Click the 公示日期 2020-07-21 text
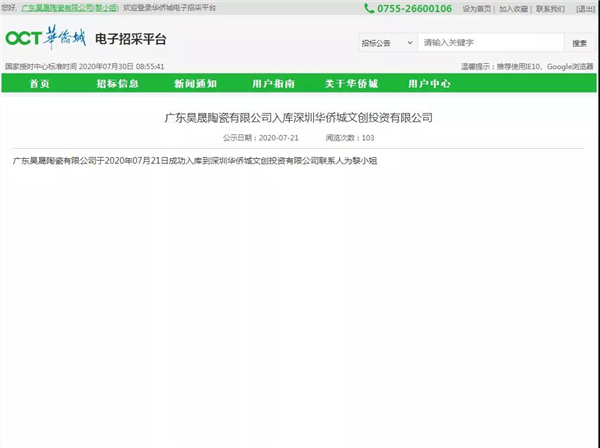This screenshot has width=600, height=448. [x=254, y=137]
